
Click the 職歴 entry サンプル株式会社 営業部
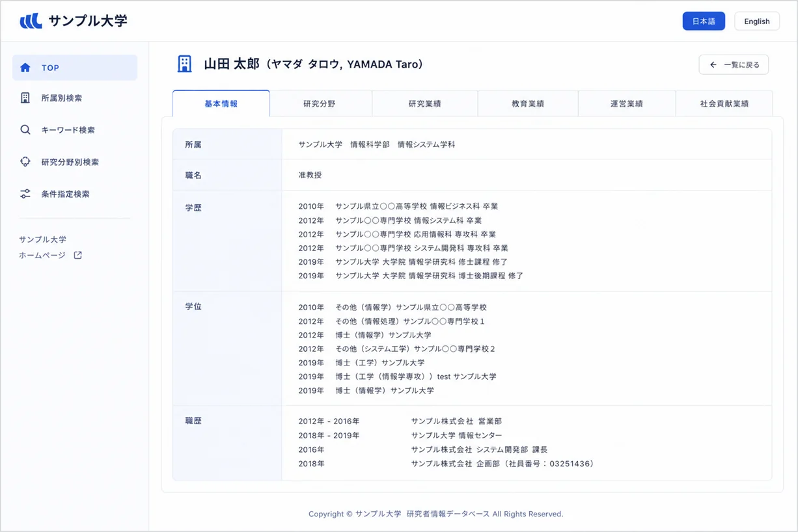point(456,421)
